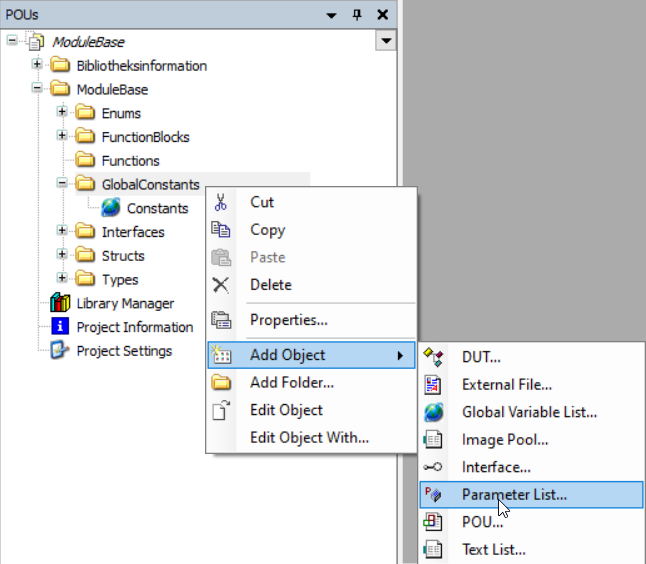
Task: Open the ModuleBase project dropdown
Action: pos(386,41)
